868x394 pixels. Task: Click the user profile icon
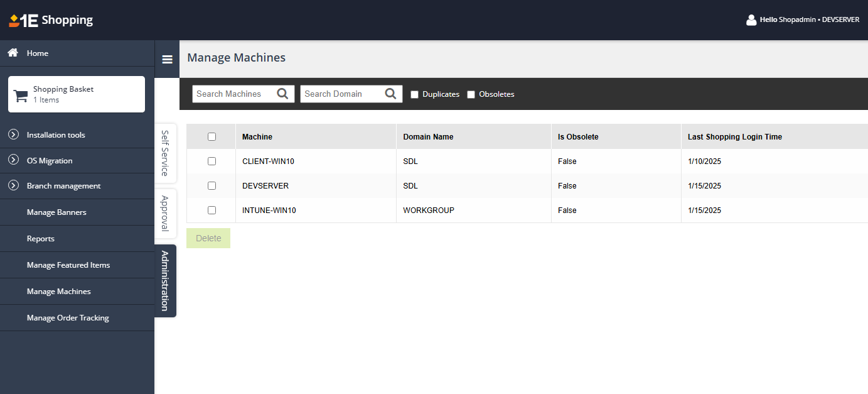[751, 20]
